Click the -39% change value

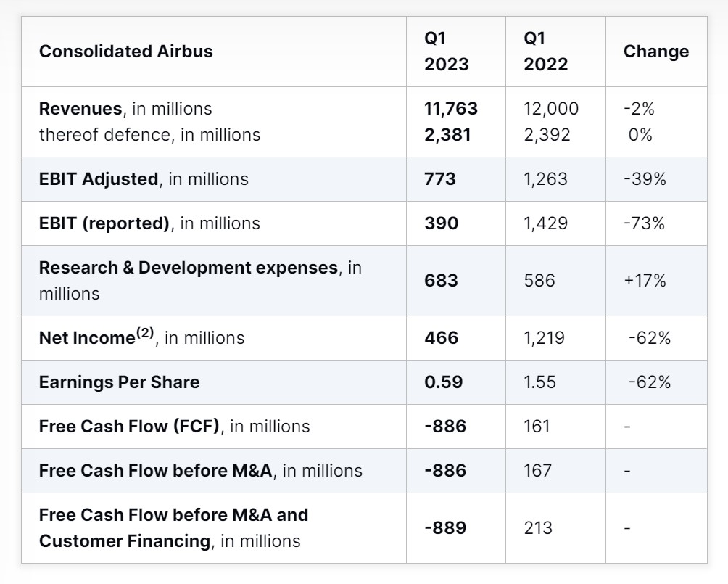[645, 179]
